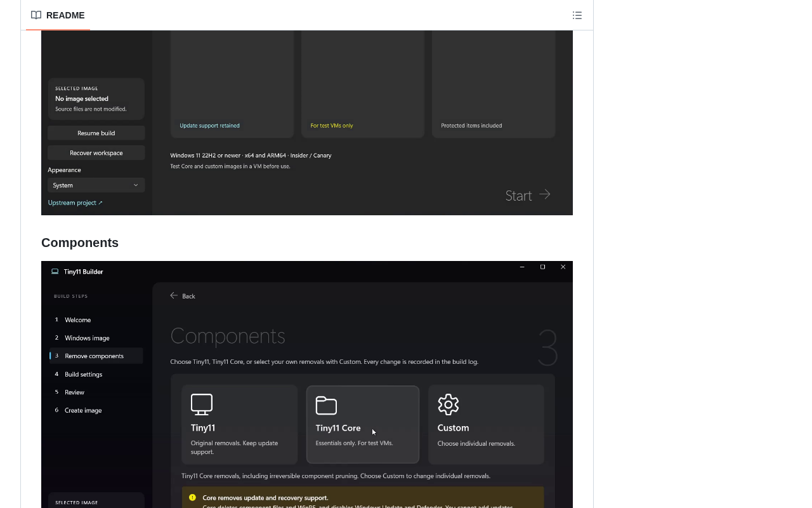Screen dimensions: 812x508
Task: Click the Components section heading
Action: tap(80, 243)
